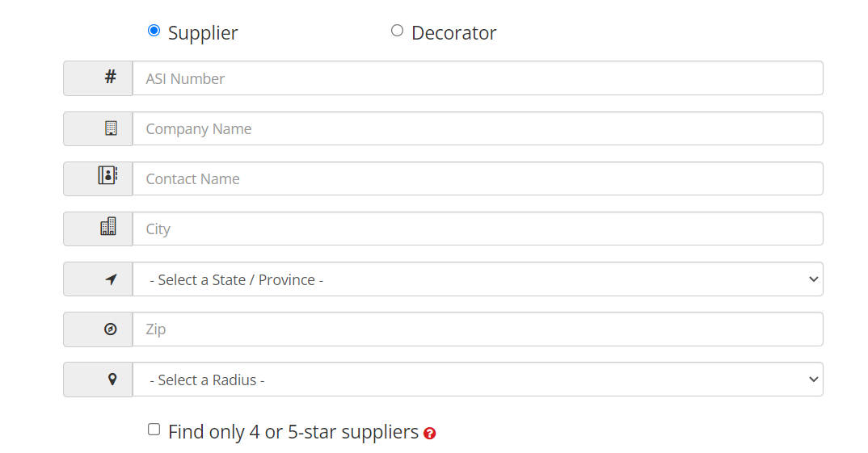Open the Select a State / Province dropdown
The height and width of the screenshot is (453, 868).
tap(478, 279)
